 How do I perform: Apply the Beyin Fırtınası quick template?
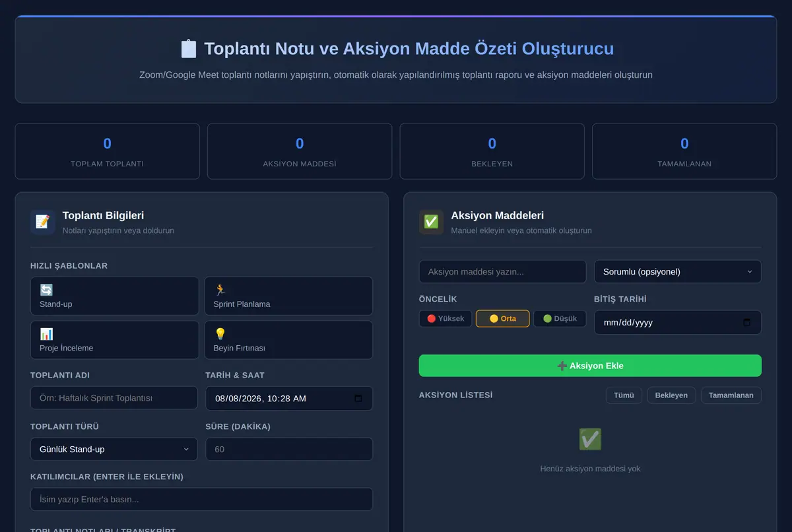point(288,340)
